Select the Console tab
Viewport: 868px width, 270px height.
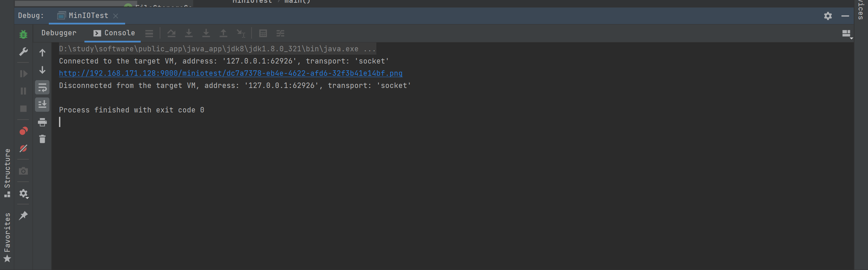(114, 33)
